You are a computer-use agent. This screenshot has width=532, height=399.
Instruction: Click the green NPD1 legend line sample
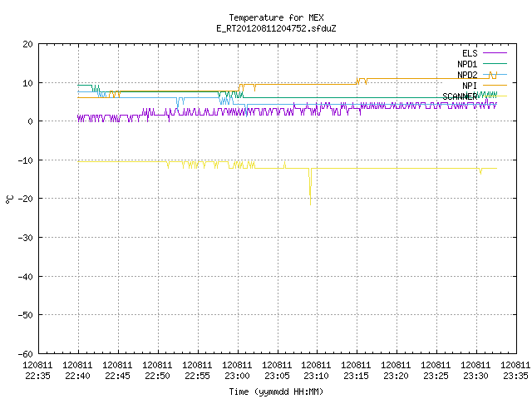click(x=495, y=63)
